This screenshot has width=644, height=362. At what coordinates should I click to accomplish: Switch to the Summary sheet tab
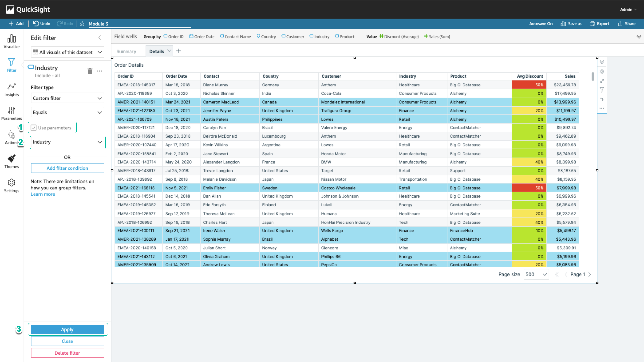(126, 51)
